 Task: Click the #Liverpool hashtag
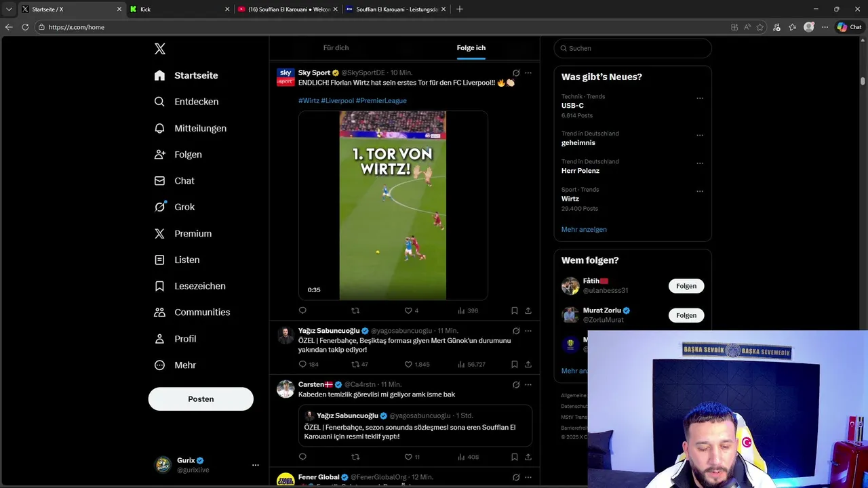coord(338,101)
